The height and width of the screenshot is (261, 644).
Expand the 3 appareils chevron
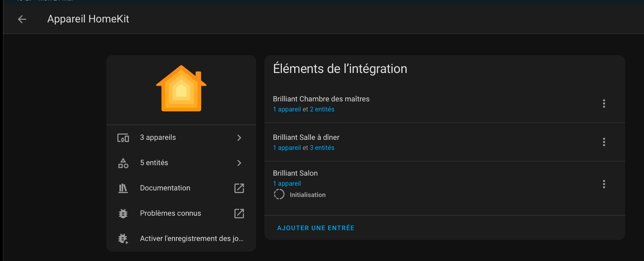[x=239, y=138]
